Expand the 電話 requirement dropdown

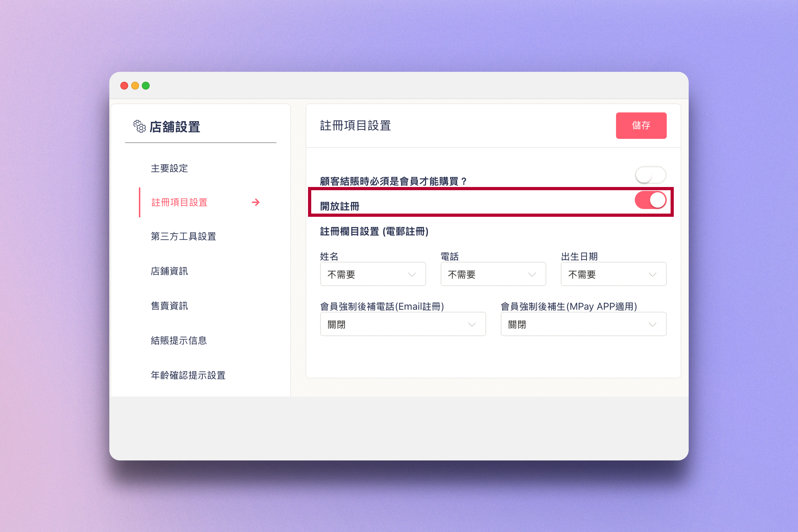(493, 274)
